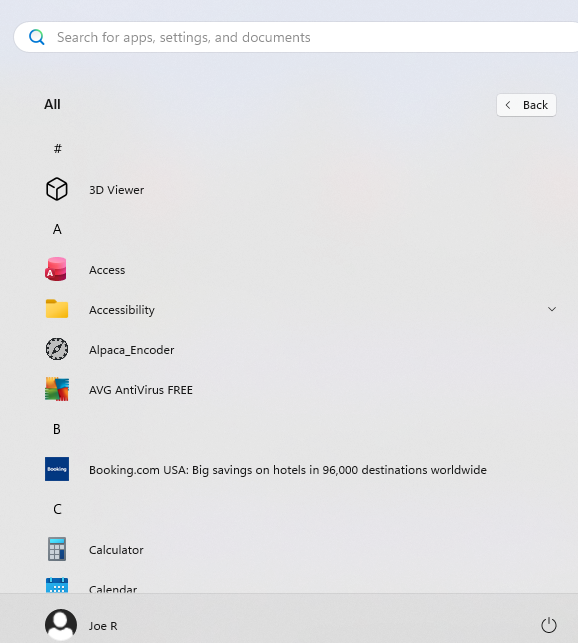Viewport: 578px width, 643px height.
Task: Launch Calculator via its icon
Action: [x=57, y=549]
